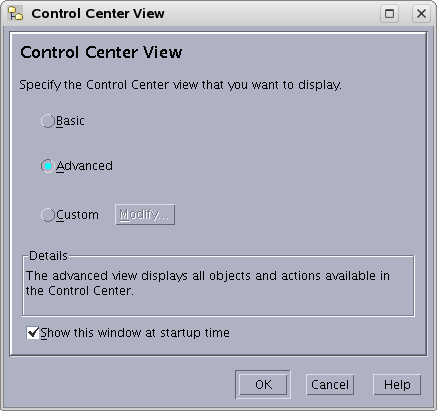Click the title bar text Control Center View
Screen dimensions: 437x411
(98, 14)
